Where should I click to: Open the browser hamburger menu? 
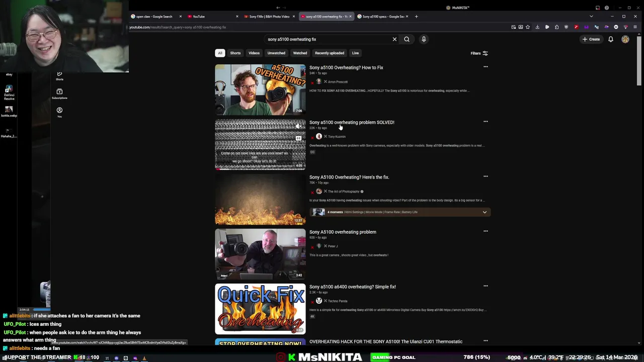coord(635,27)
